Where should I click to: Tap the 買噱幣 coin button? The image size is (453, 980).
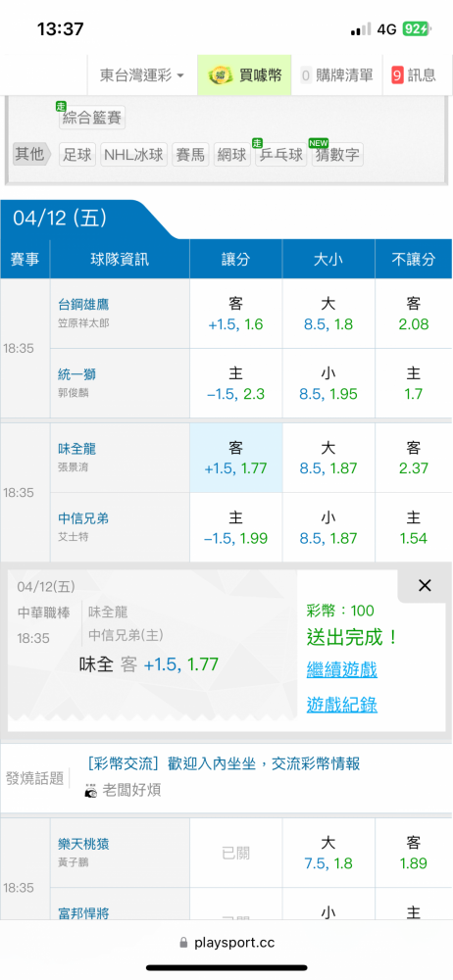(245, 75)
